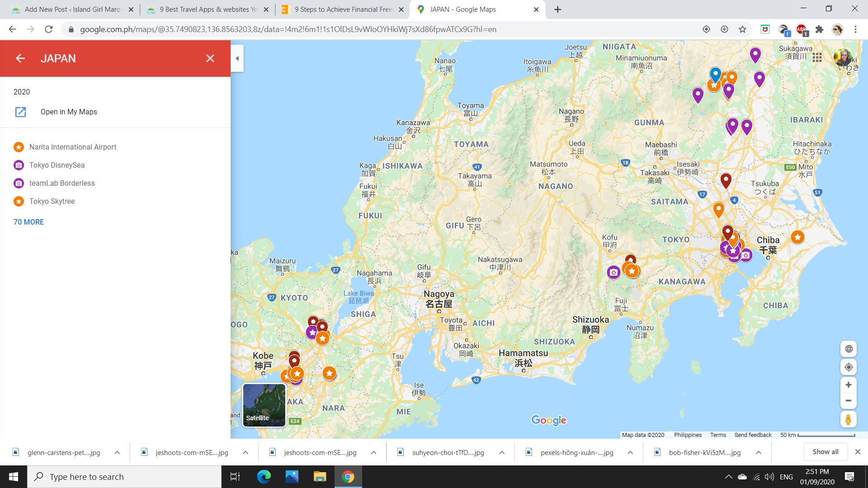
Task: Close the downloads bar
Action: (x=858, y=452)
